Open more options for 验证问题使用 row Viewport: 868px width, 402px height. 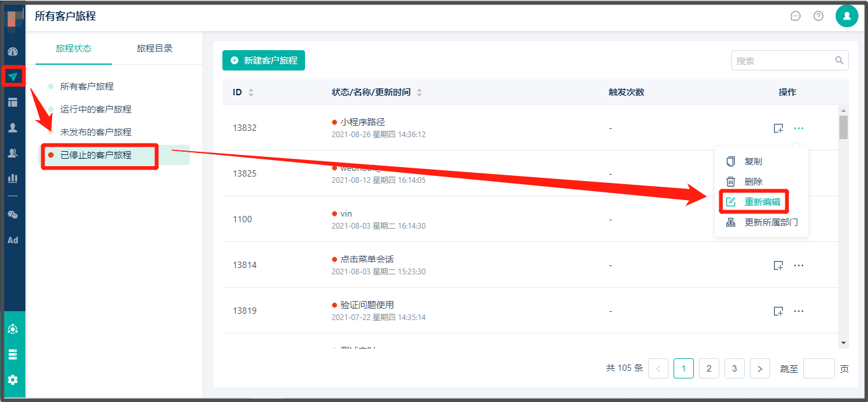[x=799, y=311]
